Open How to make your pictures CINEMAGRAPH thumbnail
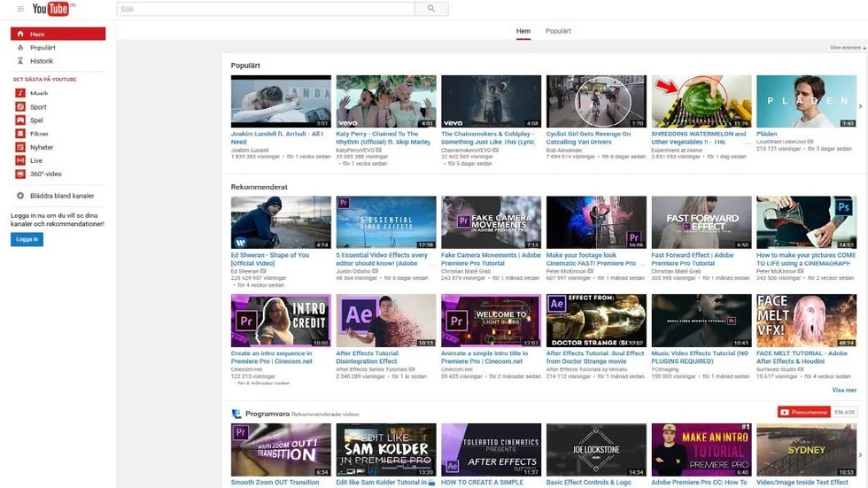Image resolution: width=868 pixels, height=488 pixels. [807, 222]
